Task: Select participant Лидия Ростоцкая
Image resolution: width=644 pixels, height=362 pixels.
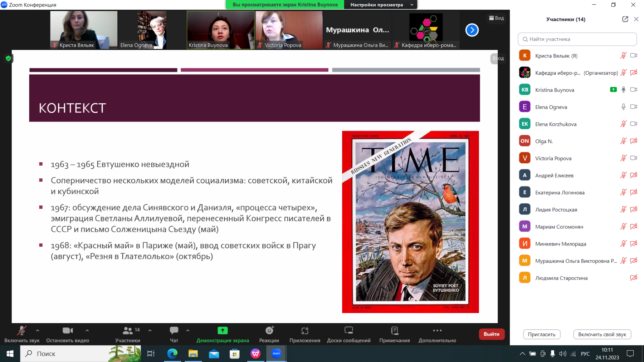Action: tap(577, 209)
